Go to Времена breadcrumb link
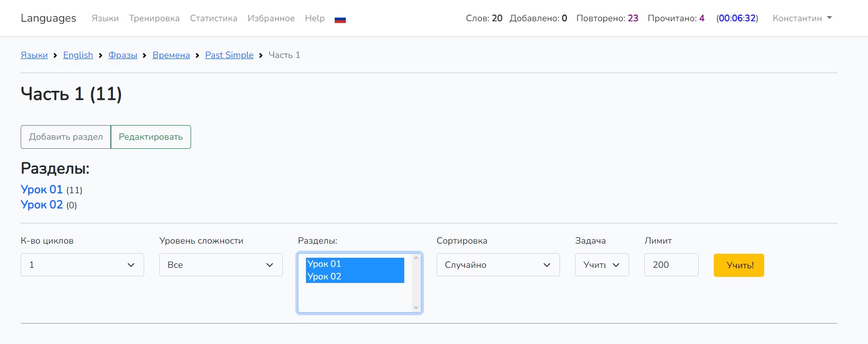This screenshot has width=868, height=344. pyautogui.click(x=171, y=55)
